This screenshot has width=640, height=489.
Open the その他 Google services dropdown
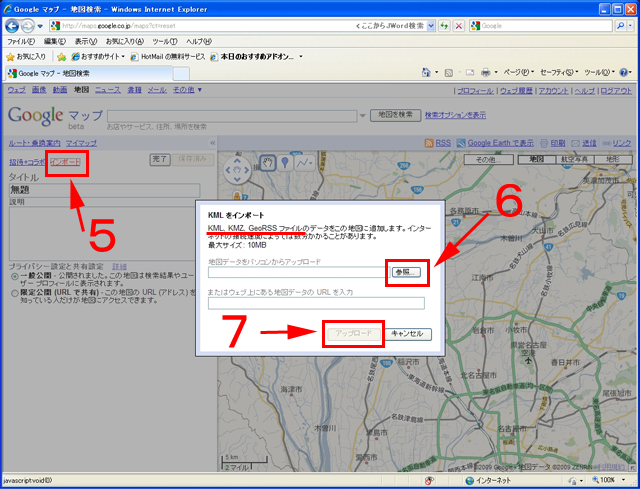187,90
